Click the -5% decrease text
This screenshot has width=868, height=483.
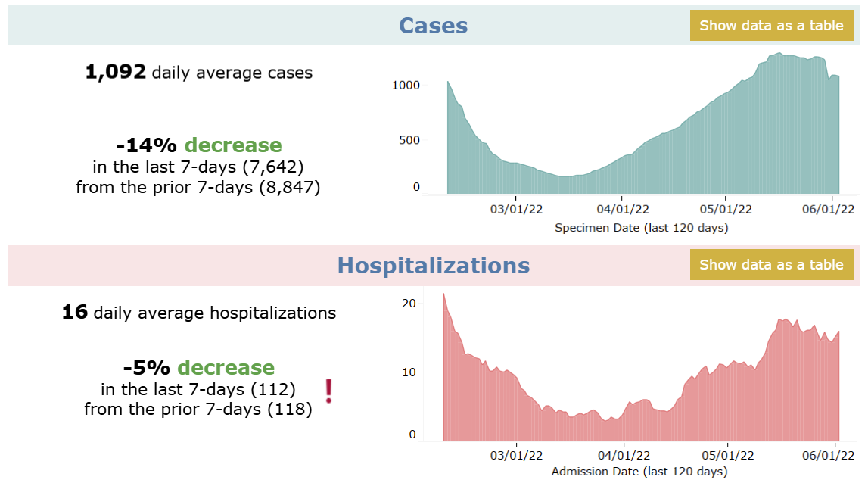pyautogui.click(x=200, y=368)
